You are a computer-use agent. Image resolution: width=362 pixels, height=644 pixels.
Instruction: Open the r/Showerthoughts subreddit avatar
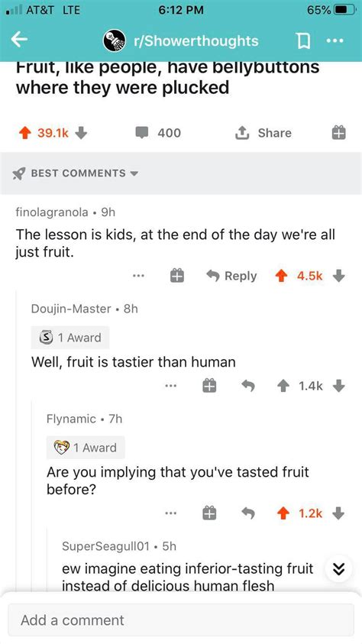click(x=114, y=40)
